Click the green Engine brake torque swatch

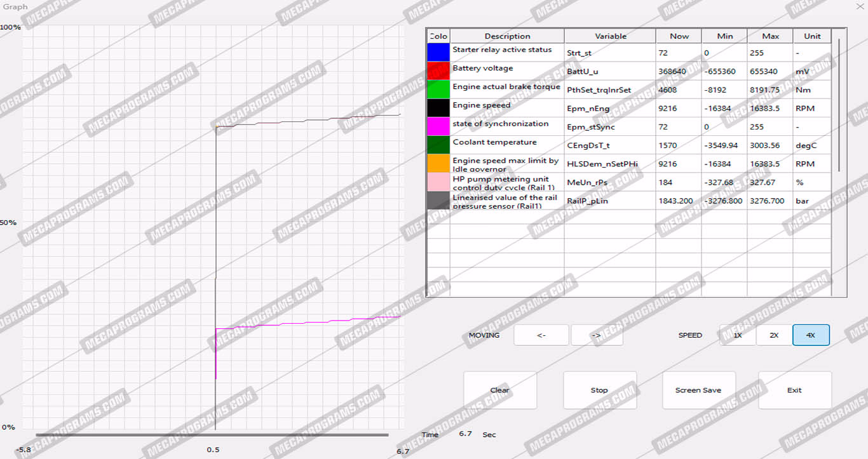pos(438,90)
